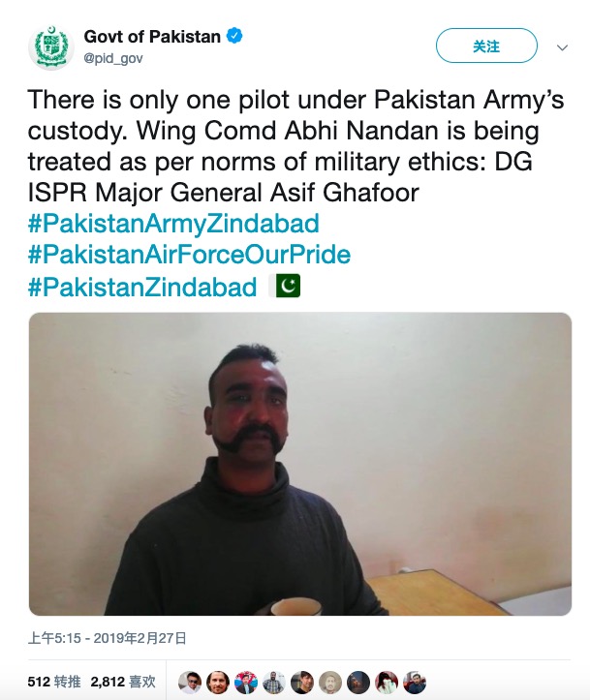The image size is (590, 700).
Task: Expand the tweet options chevron menu
Action: (562, 46)
